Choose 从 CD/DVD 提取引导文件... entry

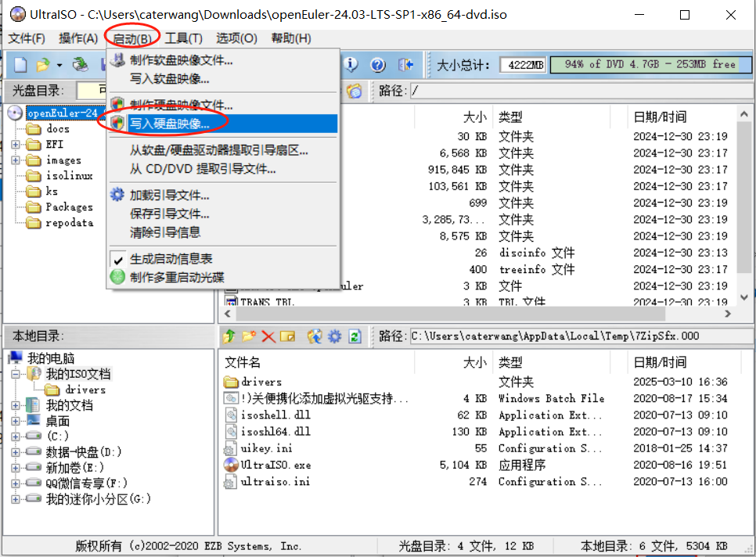pyautogui.click(x=221, y=169)
